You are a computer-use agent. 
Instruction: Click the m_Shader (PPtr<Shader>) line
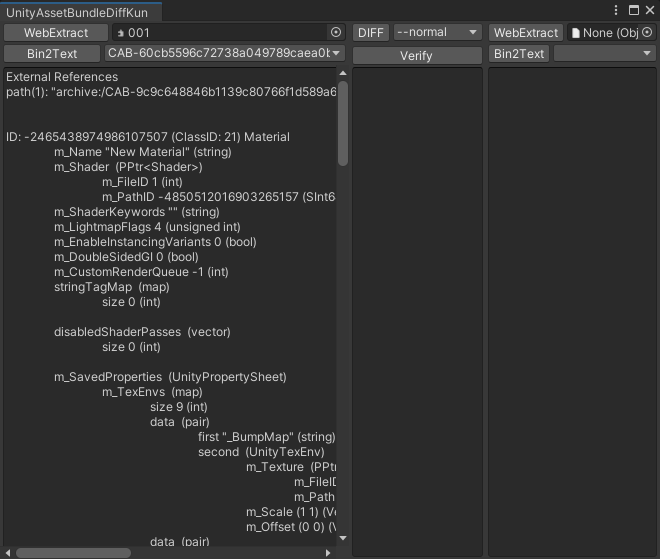(x=128, y=167)
